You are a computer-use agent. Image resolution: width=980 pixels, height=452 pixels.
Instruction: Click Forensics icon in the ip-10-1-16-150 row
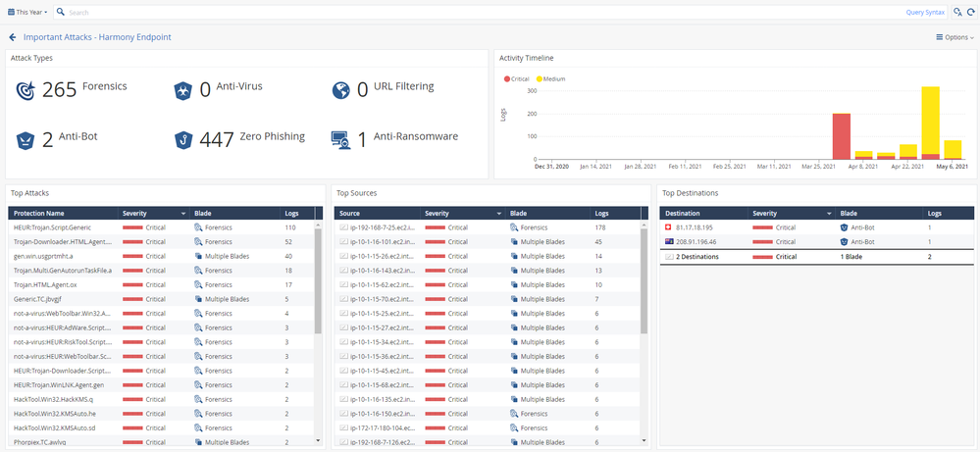point(514,414)
